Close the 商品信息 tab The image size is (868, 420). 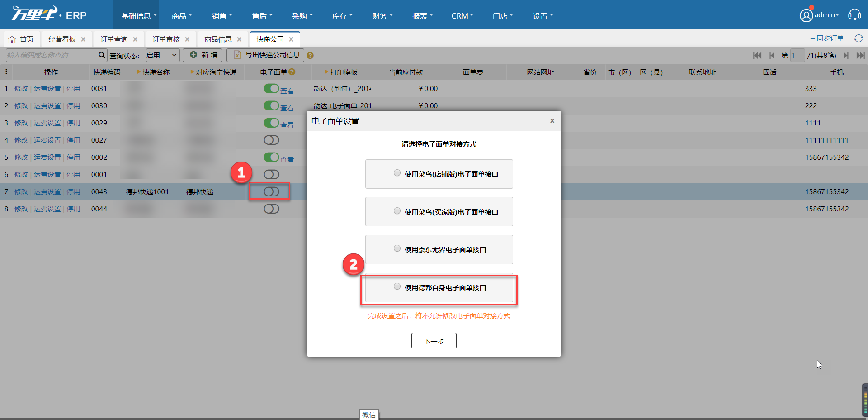[x=239, y=39]
